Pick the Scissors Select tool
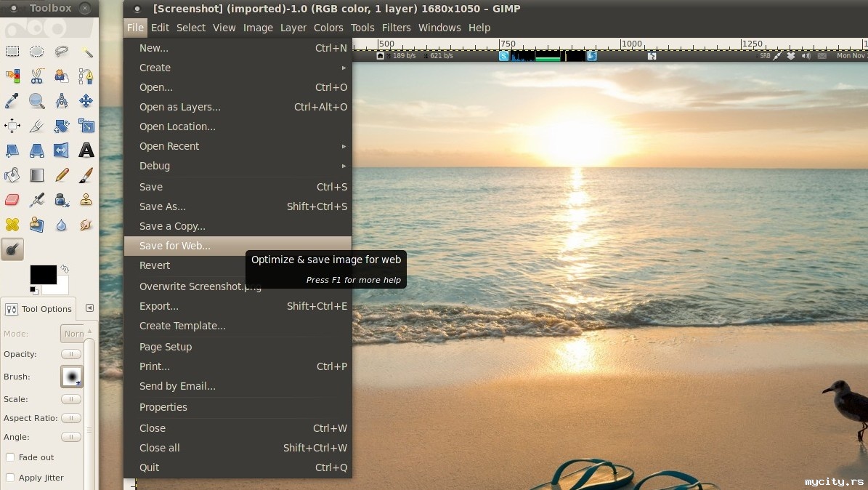The image size is (868, 490). (x=37, y=76)
